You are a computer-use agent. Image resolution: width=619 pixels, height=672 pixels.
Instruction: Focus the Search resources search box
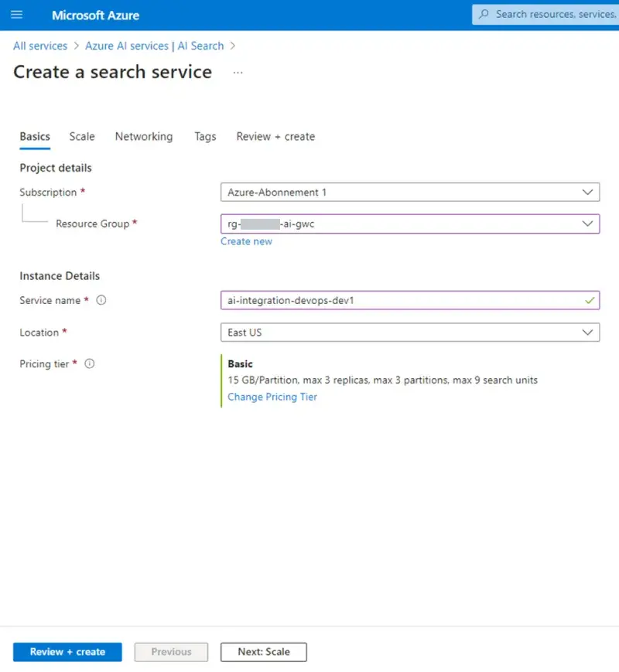[545, 15]
